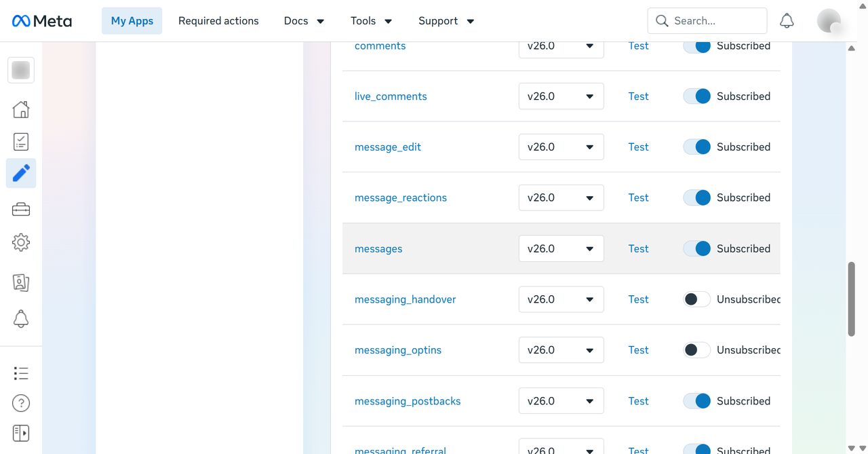Viewport: 868px width, 454px height.
Task: Open the activity list icon
Action: [21, 373]
